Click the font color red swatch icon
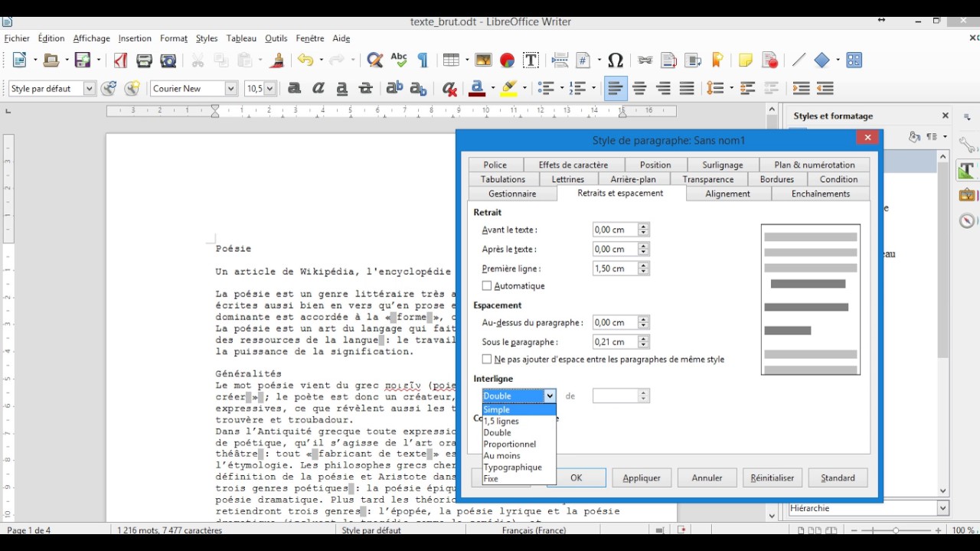The width and height of the screenshot is (980, 551). coord(477,89)
